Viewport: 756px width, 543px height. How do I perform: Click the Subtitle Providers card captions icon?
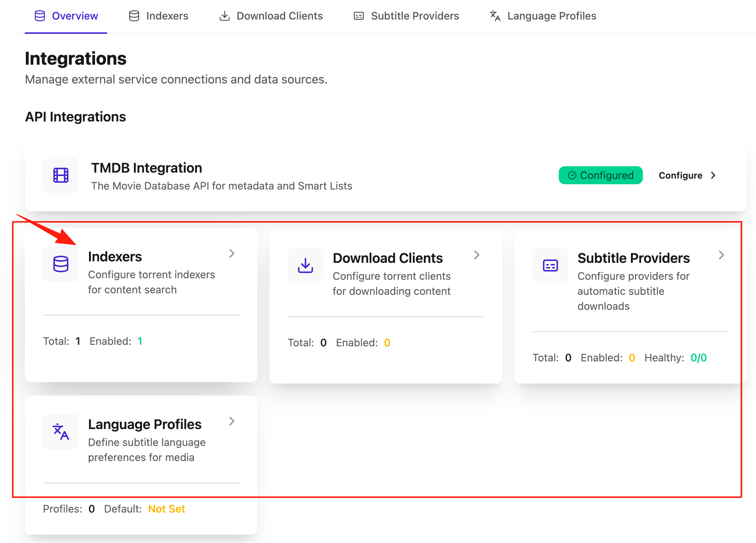pos(550,265)
